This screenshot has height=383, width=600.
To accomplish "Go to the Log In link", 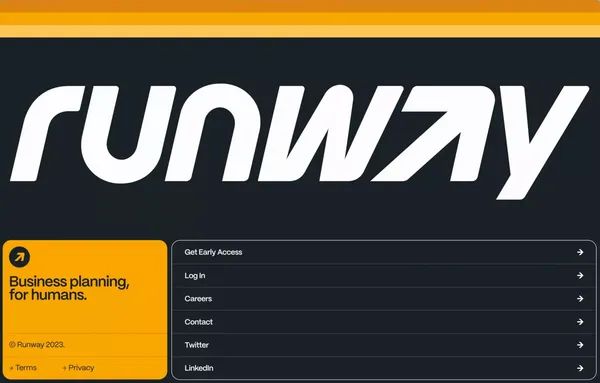I will pos(384,275).
